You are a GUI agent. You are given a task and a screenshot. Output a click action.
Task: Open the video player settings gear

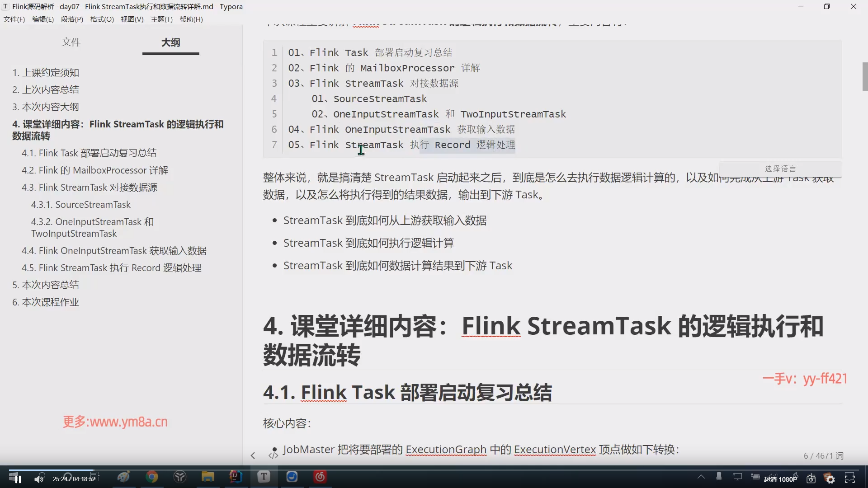coord(830,479)
